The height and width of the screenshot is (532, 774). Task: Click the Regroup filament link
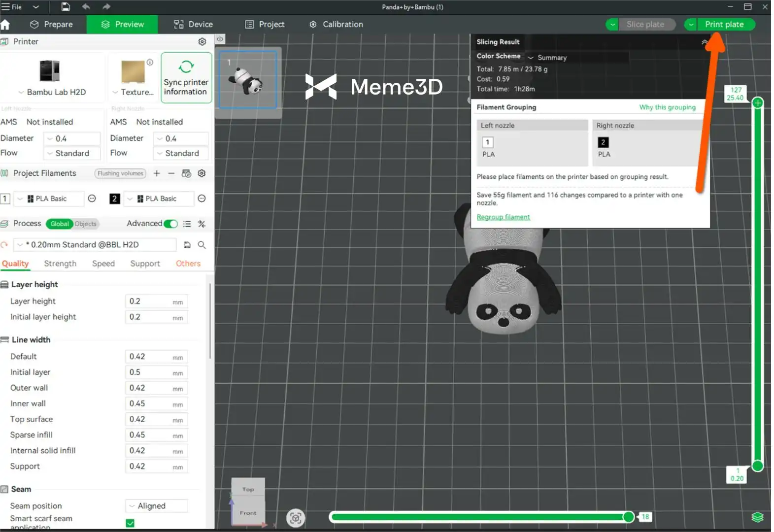(x=503, y=217)
